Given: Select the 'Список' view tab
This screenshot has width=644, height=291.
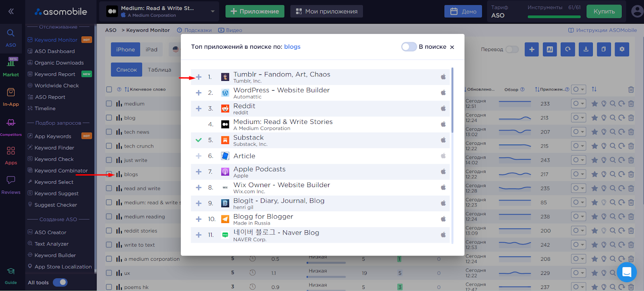Looking at the screenshot, I should pyautogui.click(x=126, y=70).
